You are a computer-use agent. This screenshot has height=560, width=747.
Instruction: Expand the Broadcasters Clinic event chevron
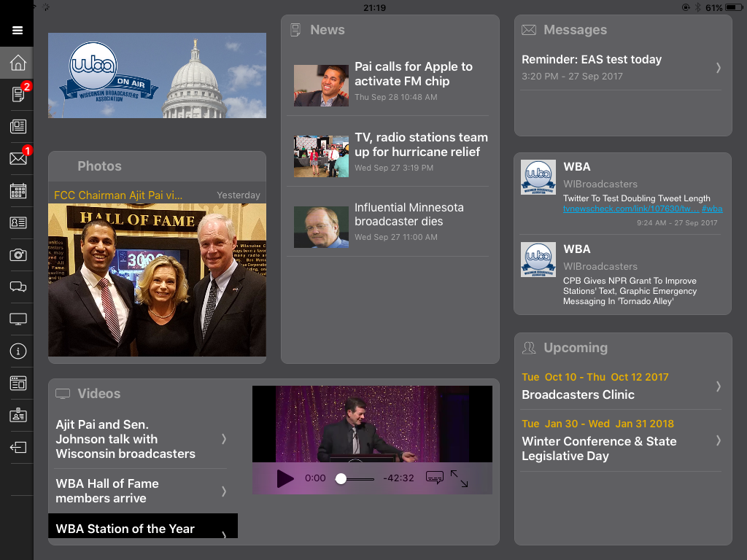tap(718, 386)
